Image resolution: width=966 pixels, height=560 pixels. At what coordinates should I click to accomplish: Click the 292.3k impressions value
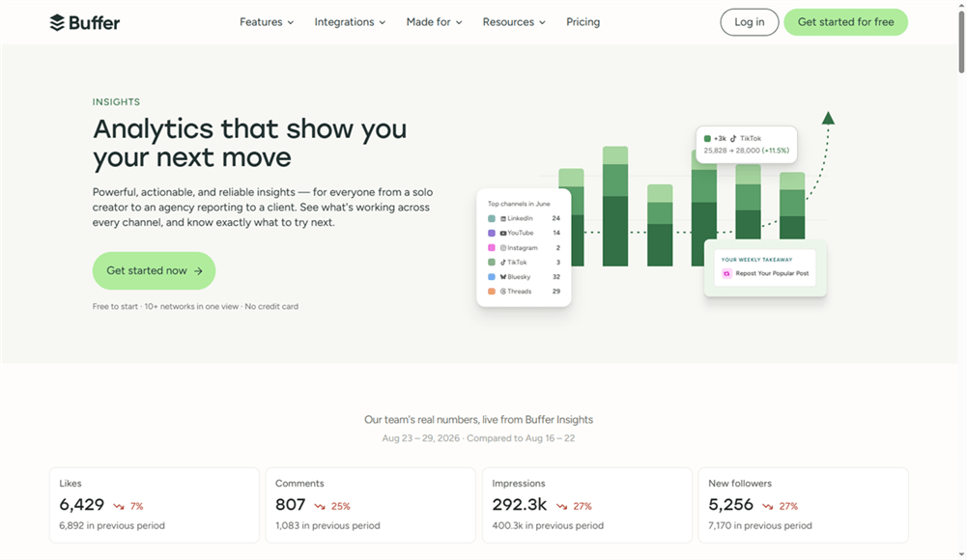(520, 505)
